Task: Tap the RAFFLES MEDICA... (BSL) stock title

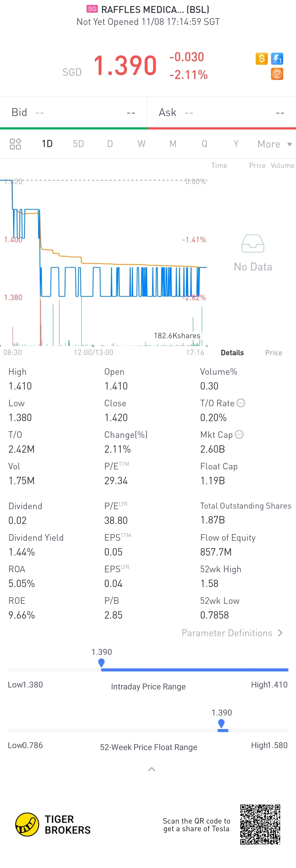Action: (155, 9)
